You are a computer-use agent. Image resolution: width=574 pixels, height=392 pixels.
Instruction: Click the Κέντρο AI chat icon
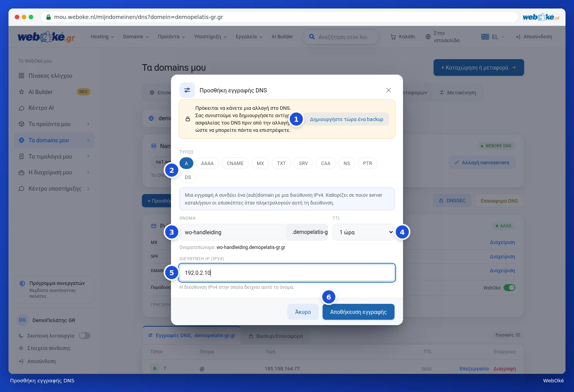(x=21, y=108)
